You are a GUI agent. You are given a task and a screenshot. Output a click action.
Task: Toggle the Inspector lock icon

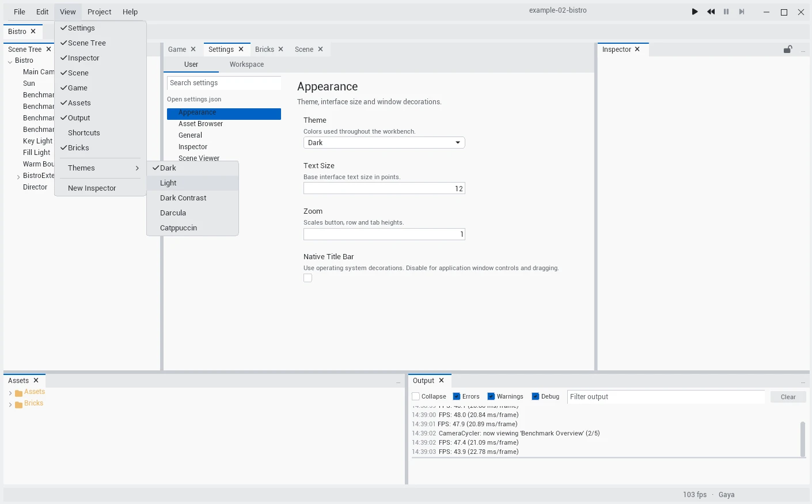point(788,50)
